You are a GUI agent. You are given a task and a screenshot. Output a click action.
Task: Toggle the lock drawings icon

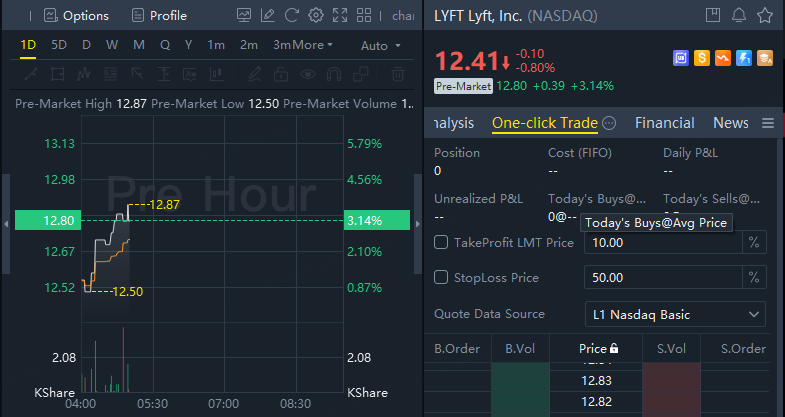(x=281, y=75)
